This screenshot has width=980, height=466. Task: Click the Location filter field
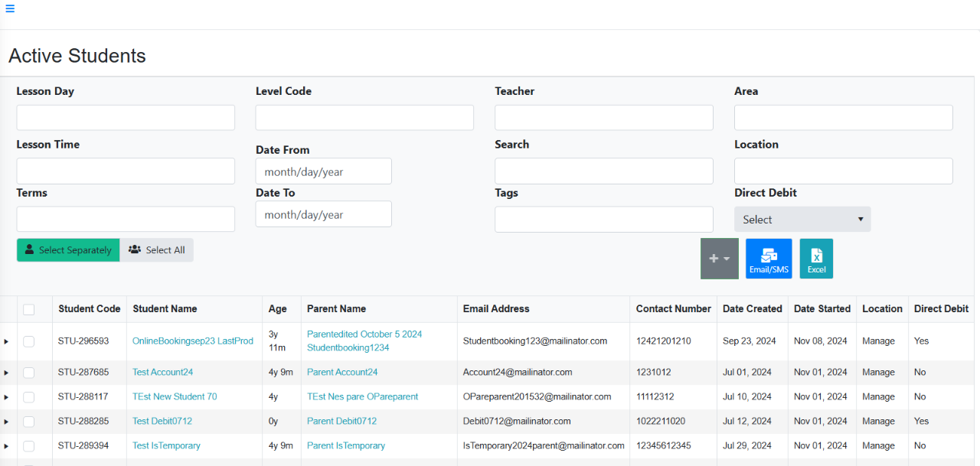tap(844, 171)
